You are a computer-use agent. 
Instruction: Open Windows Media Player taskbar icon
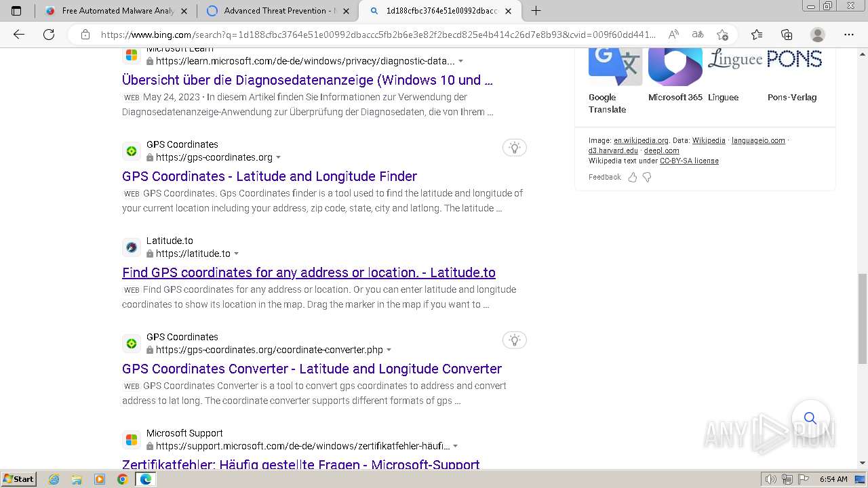(x=100, y=479)
